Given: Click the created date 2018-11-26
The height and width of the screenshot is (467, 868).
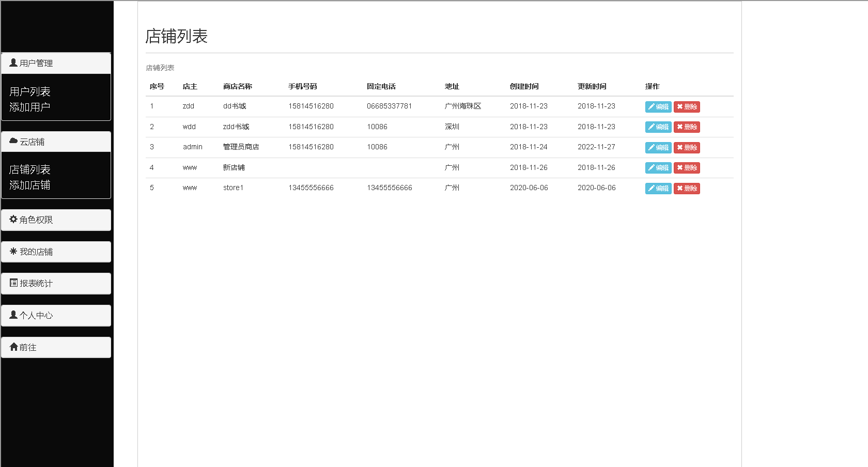Looking at the screenshot, I should coord(529,167).
